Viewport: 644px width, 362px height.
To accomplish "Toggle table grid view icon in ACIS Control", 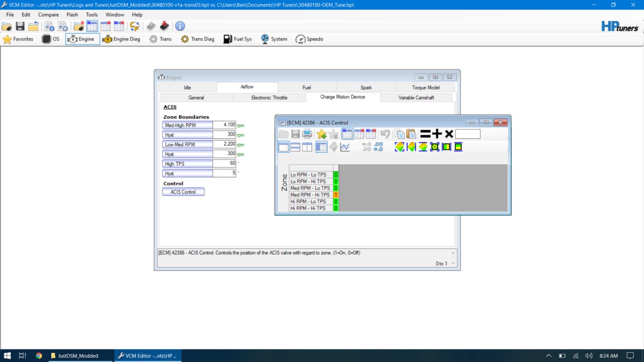I will pos(321,147).
